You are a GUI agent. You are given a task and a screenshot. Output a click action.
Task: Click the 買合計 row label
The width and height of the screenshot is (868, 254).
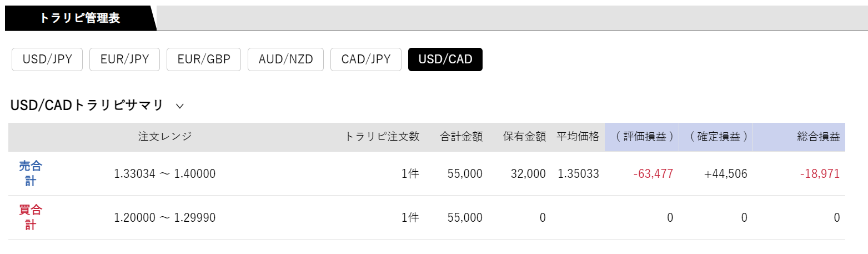click(x=31, y=217)
